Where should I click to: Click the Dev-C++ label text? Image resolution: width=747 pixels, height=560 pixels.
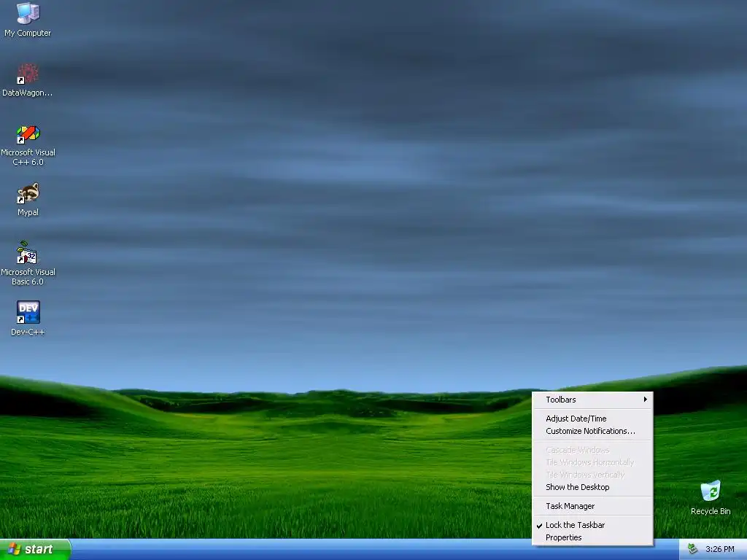coord(28,332)
